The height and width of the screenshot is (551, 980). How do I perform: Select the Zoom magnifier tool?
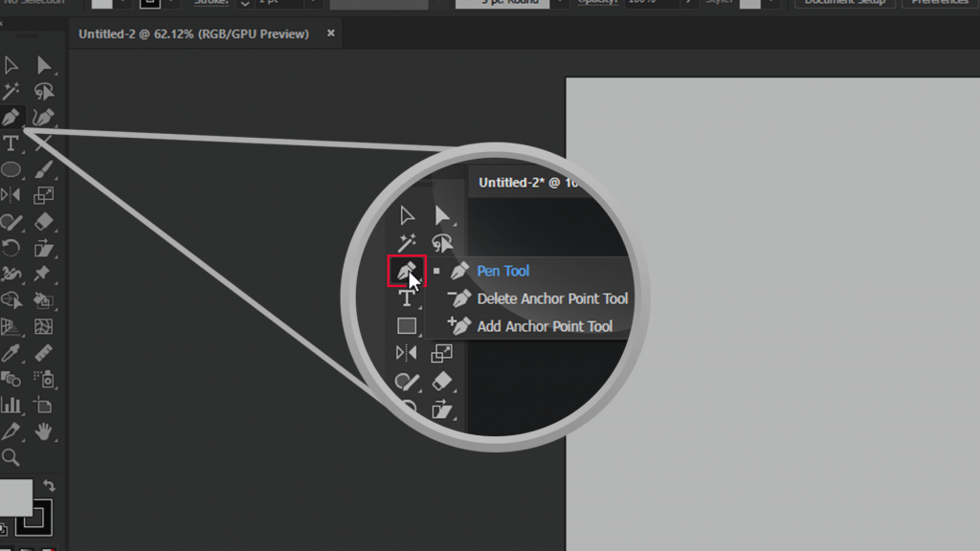pyautogui.click(x=11, y=457)
